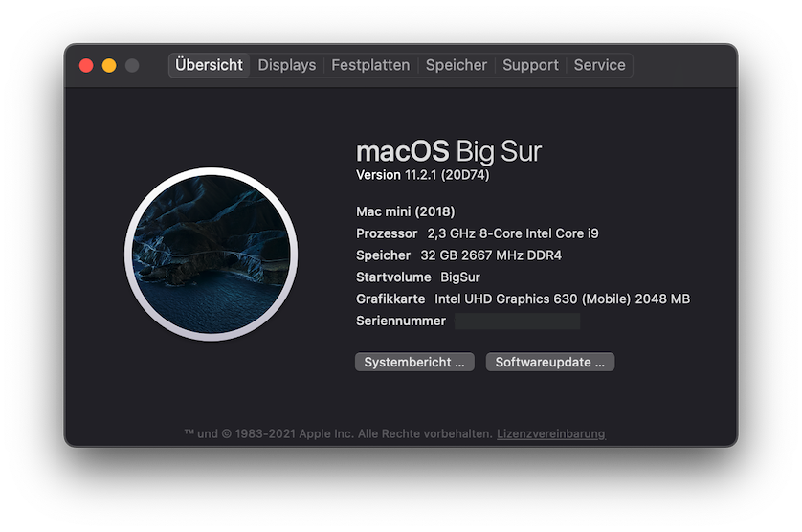Image resolution: width=802 pixels, height=532 pixels.
Task: Click the Startvolume label
Action: coord(393,277)
